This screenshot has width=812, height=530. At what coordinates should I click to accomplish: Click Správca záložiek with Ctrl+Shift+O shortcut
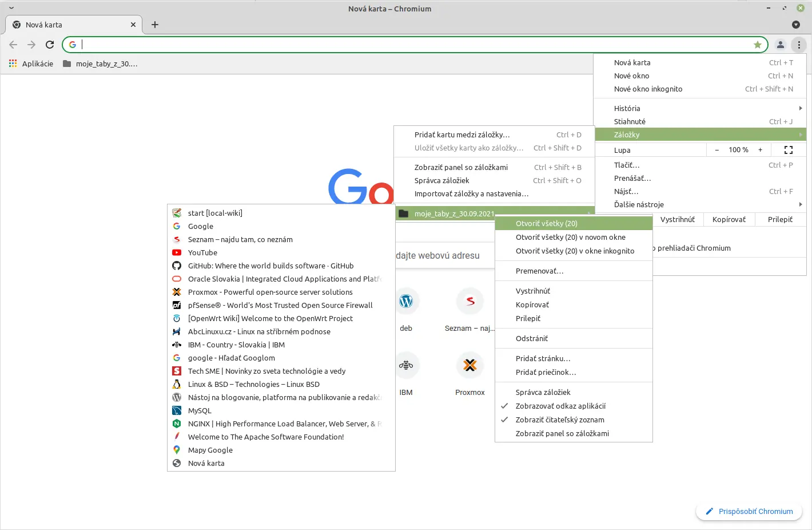pyautogui.click(x=495, y=180)
